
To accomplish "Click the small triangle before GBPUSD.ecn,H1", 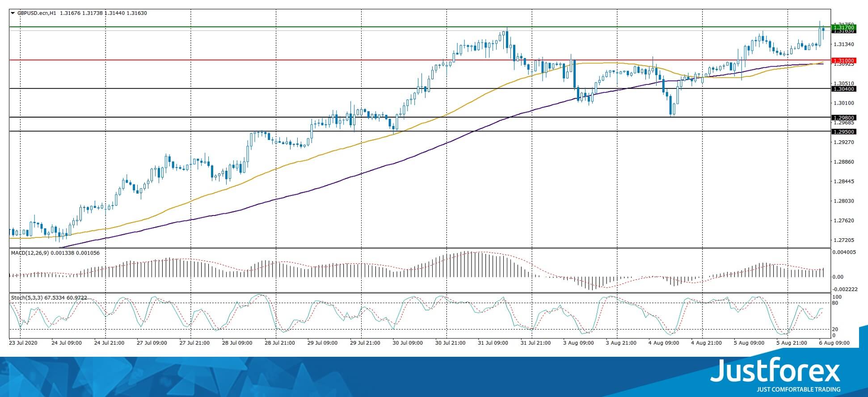I will point(13,13).
